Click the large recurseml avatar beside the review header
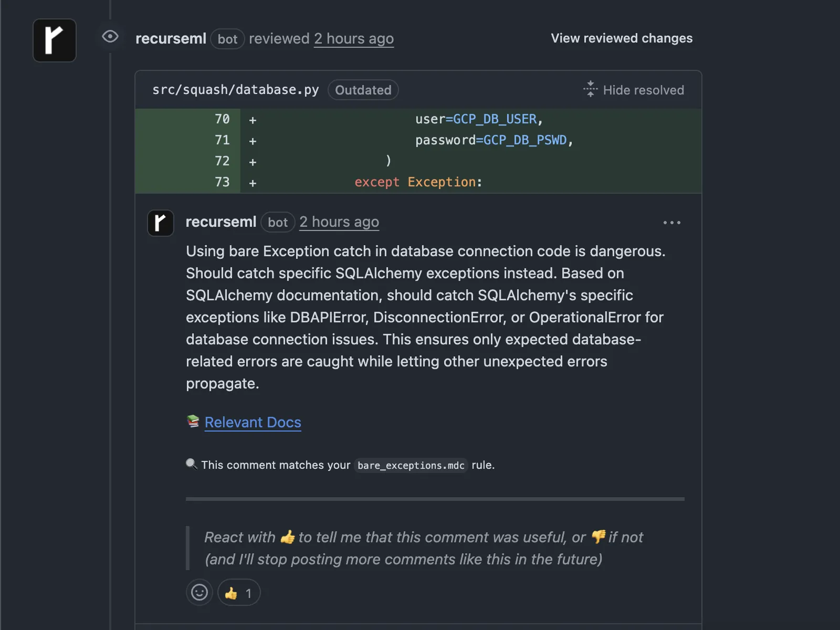The image size is (840, 630). pyautogui.click(x=55, y=40)
